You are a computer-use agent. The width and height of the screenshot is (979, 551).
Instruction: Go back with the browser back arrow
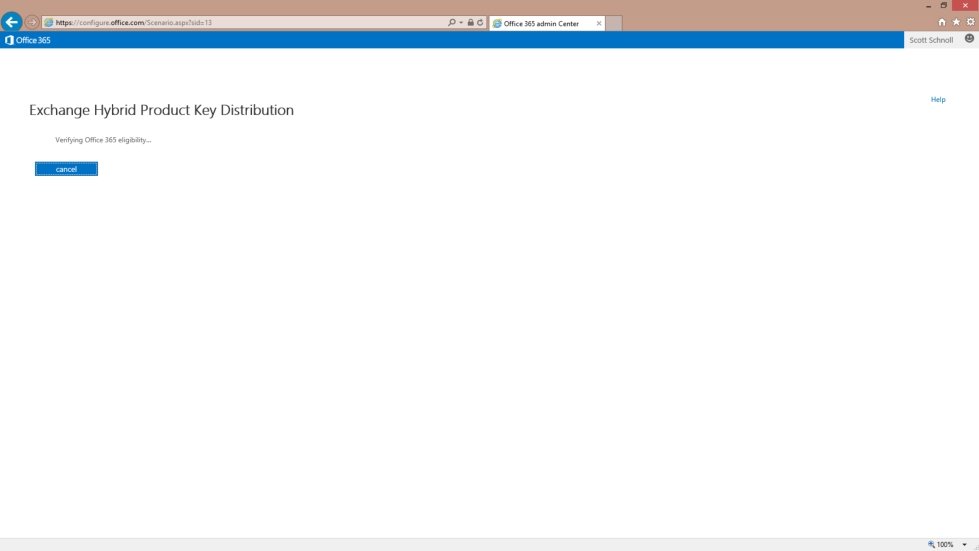click(x=11, y=22)
